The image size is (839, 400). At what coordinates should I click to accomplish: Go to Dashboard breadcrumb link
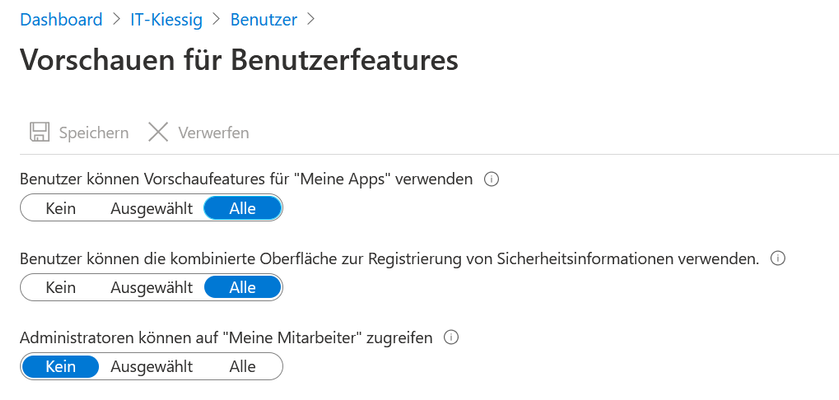point(61,20)
